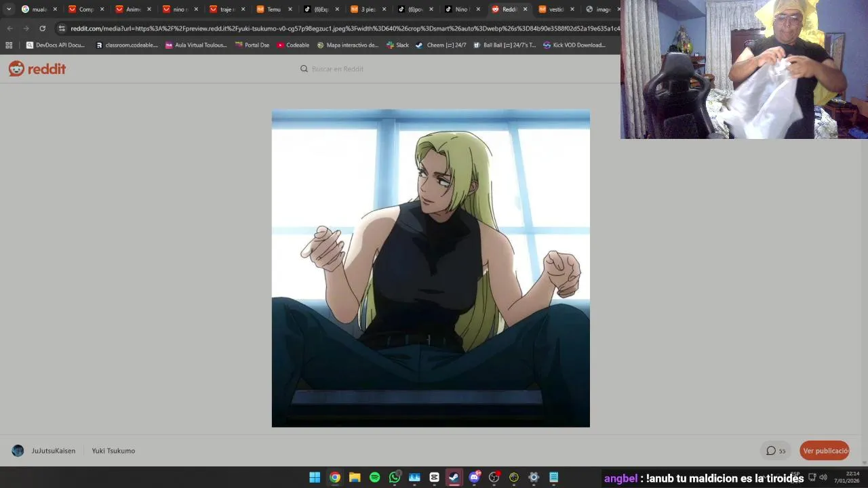
Task: Open CapCut from the taskbar
Action: (434, 477)
